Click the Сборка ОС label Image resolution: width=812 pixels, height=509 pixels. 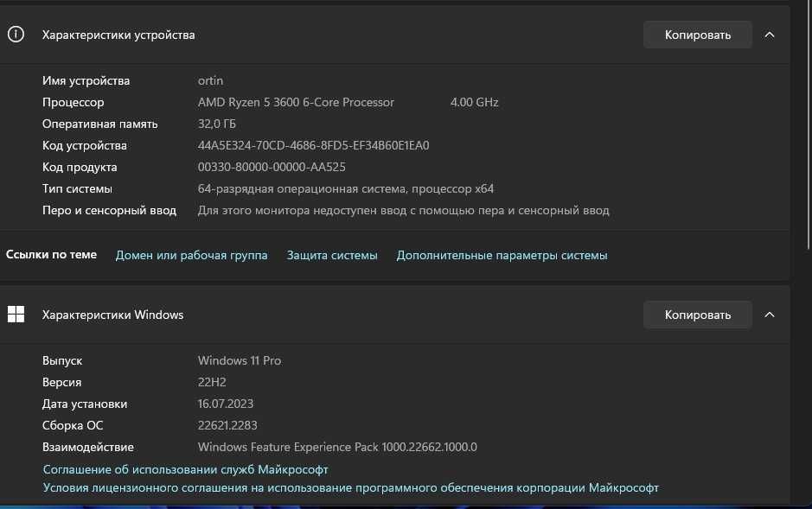point(73,425)
